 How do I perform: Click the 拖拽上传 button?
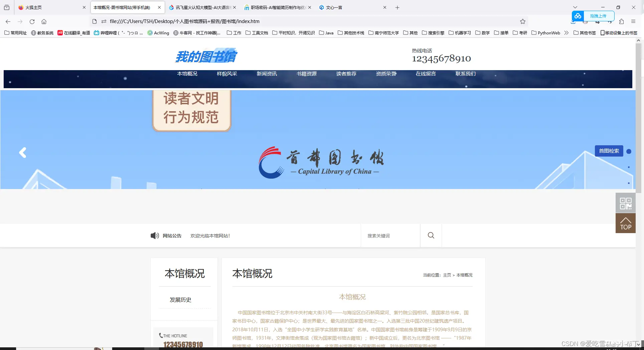[x=598, y=16]
